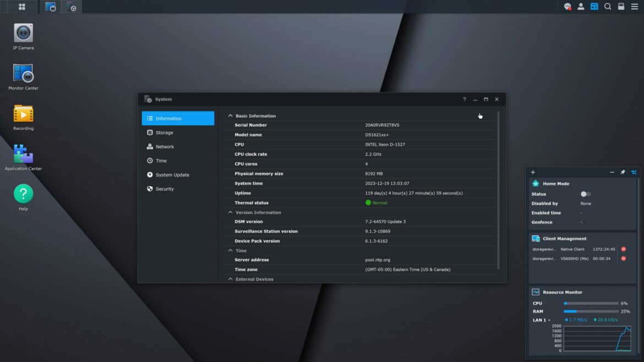Collapse the Basic Information section

pos(231,116)
